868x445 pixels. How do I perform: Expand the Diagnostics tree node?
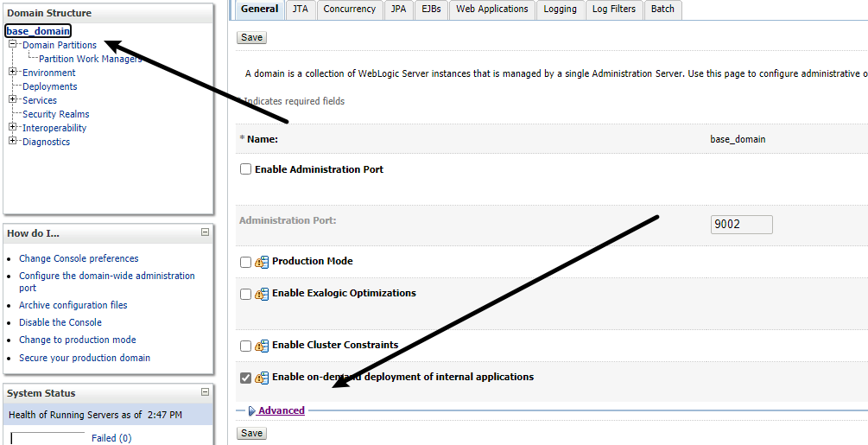point(13,141)
